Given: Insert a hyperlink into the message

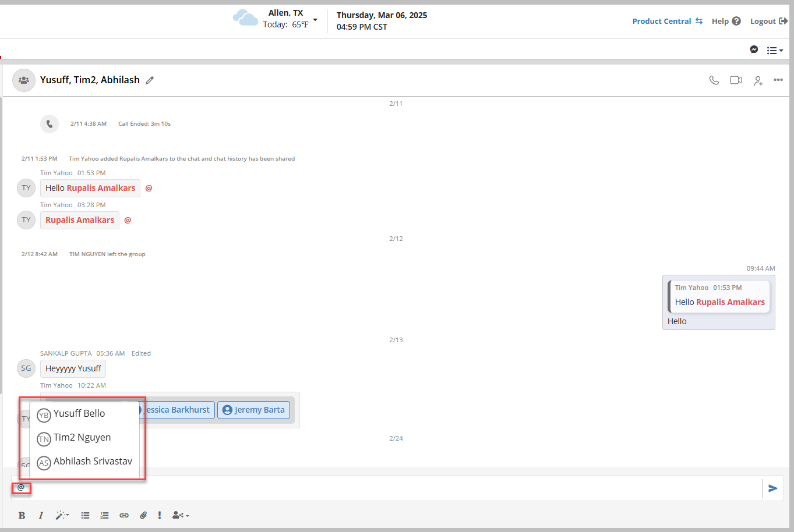Looking at the screenshot, I should tap(124, 515).
